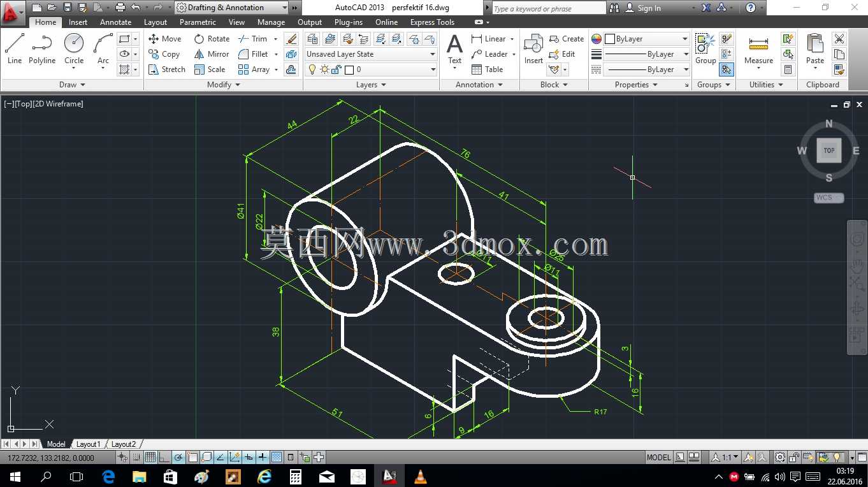Click the layer 0 color square
This screenshot has height=487, width=868.
pyautogui.click(x=349, y=69)
